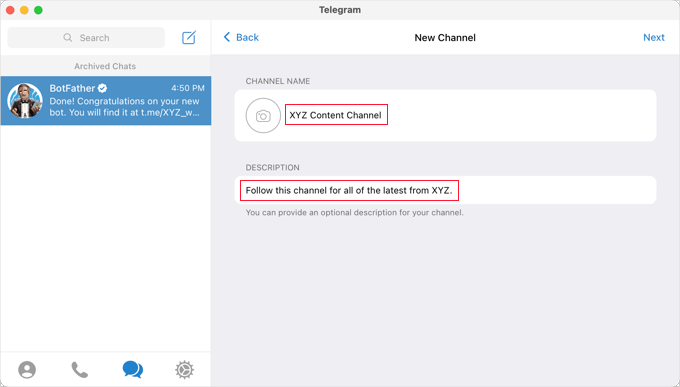Switch to the Chats tab icon
This screenshot has height=387, width=680.
133,370
